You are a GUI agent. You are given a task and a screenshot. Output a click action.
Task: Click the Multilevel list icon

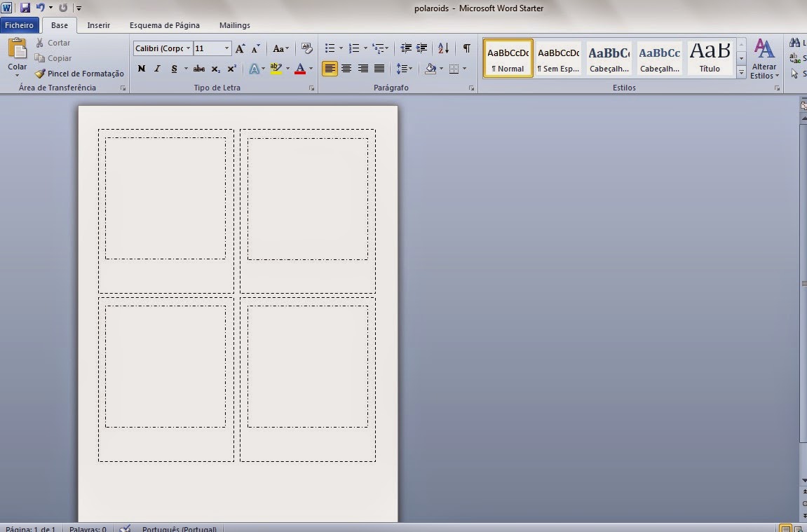point(379,48)
